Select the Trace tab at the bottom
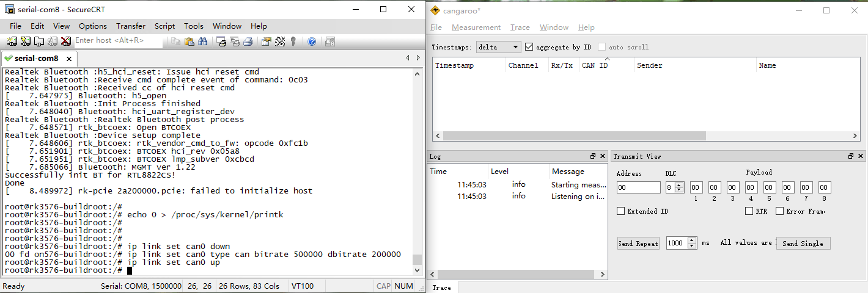The image size is (868, 293). click(441, 288)
